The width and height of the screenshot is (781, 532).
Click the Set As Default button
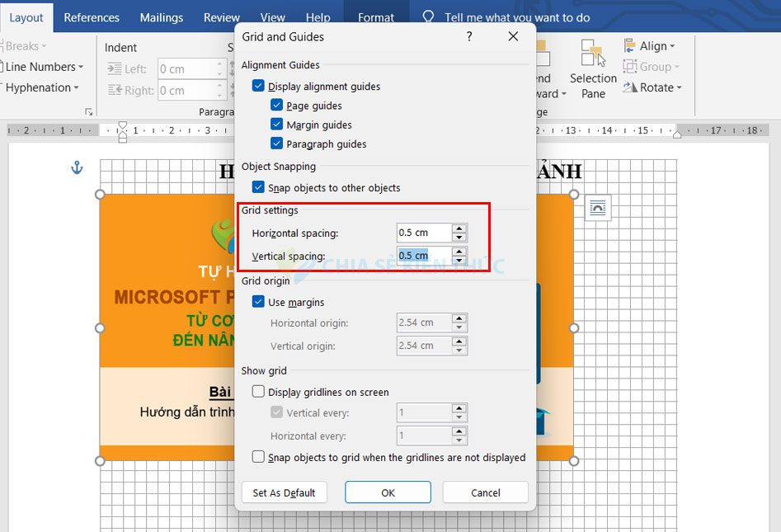click(x=284, y=492)
